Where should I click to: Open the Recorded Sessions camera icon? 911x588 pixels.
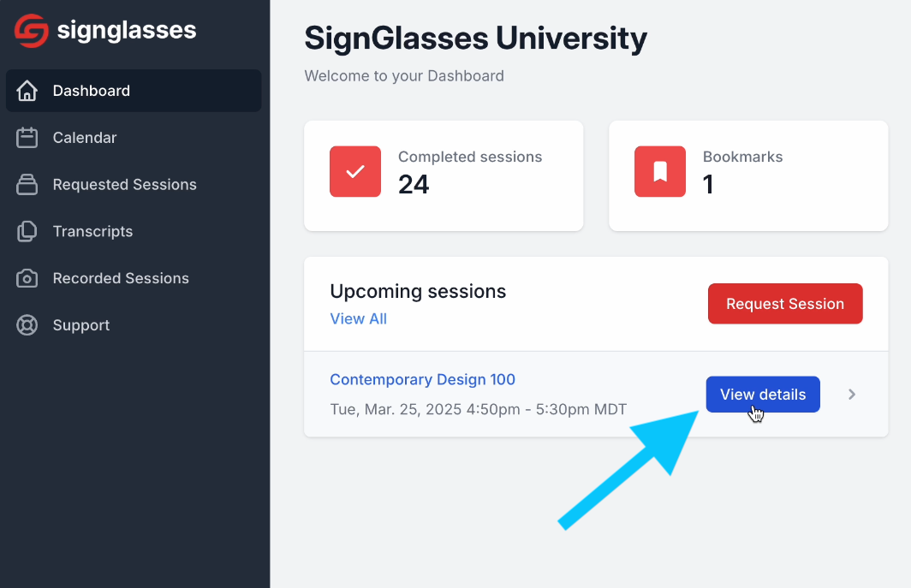tap(27, 278)
